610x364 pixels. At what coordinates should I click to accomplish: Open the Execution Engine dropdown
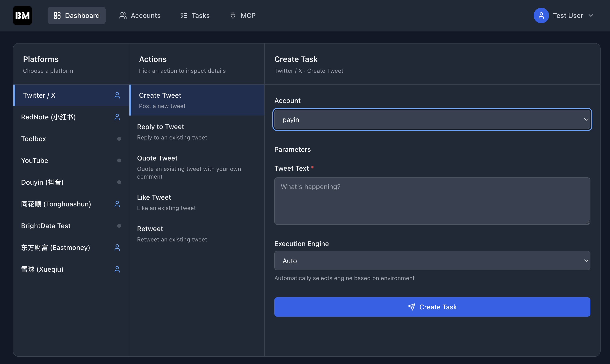pyautogui.click(x=432, y=261)
